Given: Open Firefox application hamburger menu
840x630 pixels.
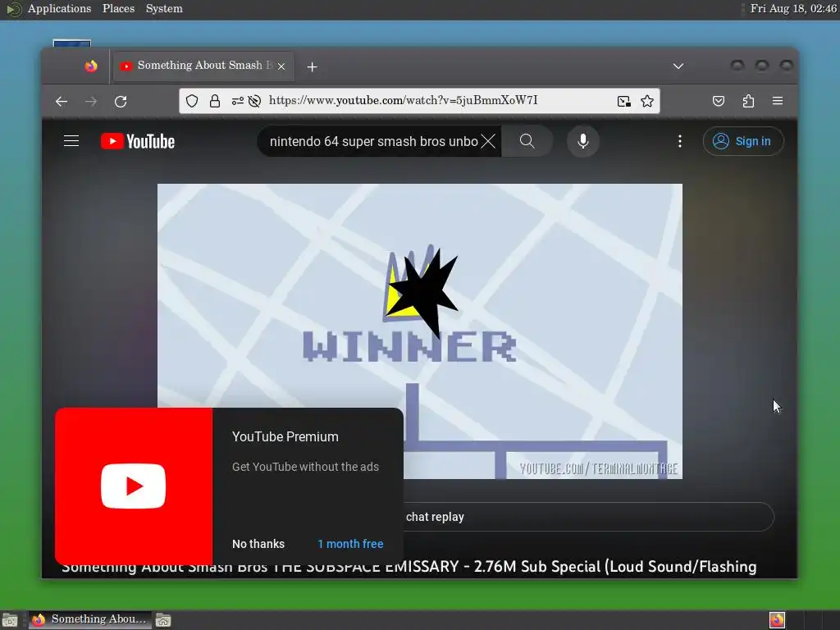Looking at the screenshot, I should pos(778,101).
